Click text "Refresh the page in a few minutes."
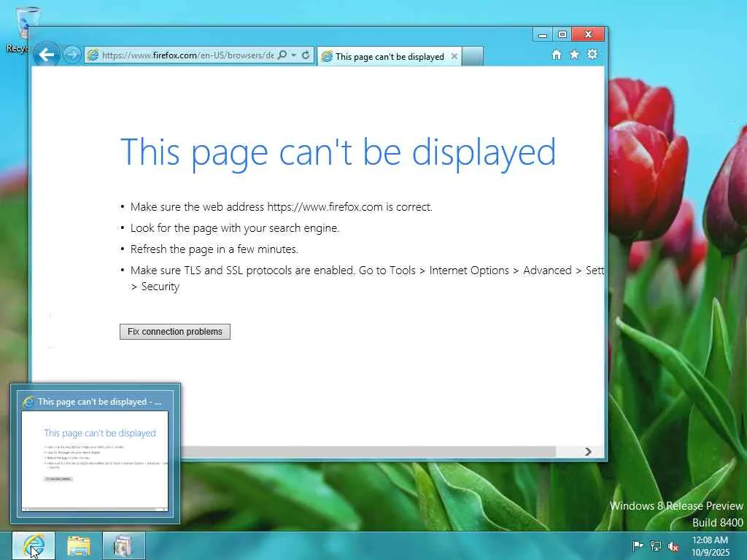Screen dimensions: 747x560 (x=214, y=249)
